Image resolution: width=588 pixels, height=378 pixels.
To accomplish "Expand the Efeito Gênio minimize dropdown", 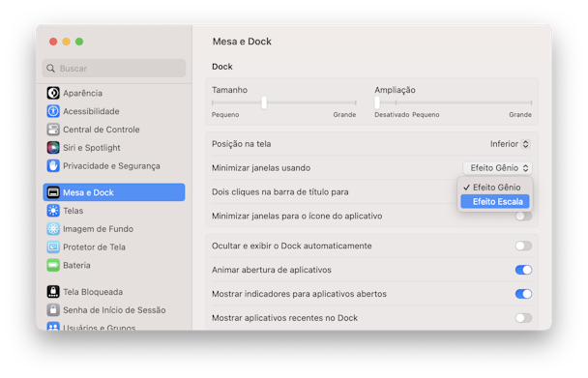I will (x=498, y=168).
